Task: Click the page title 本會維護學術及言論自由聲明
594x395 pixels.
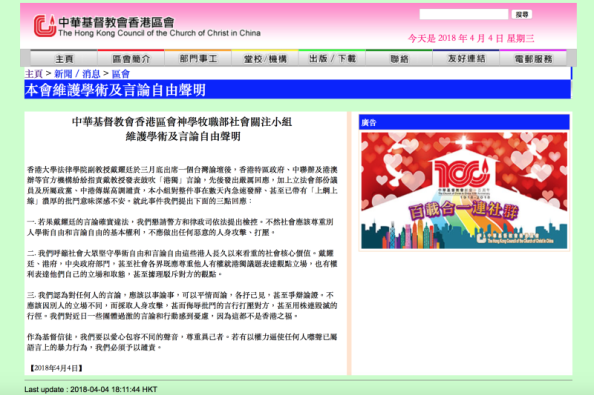Action: (x=115, y=90)
